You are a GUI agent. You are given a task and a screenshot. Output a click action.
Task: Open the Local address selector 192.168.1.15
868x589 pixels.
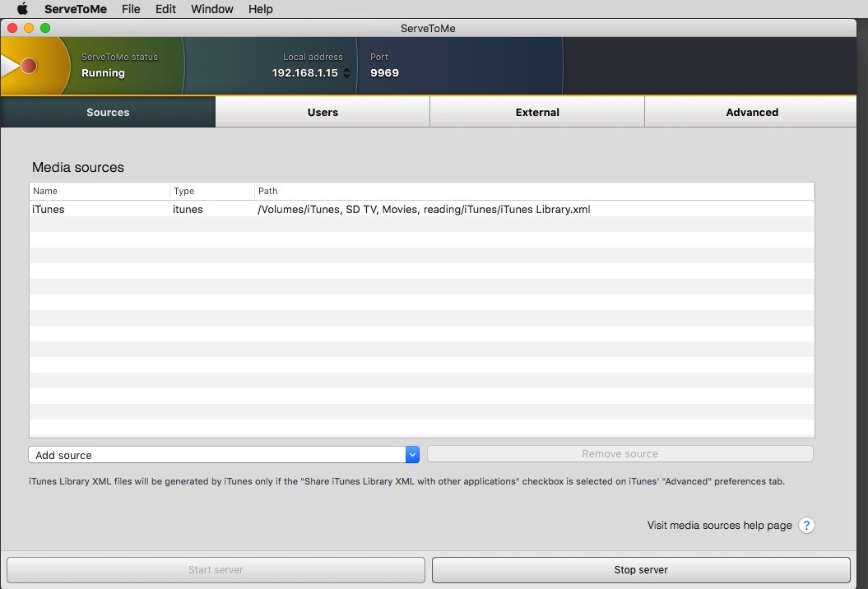tap(310, 73)
